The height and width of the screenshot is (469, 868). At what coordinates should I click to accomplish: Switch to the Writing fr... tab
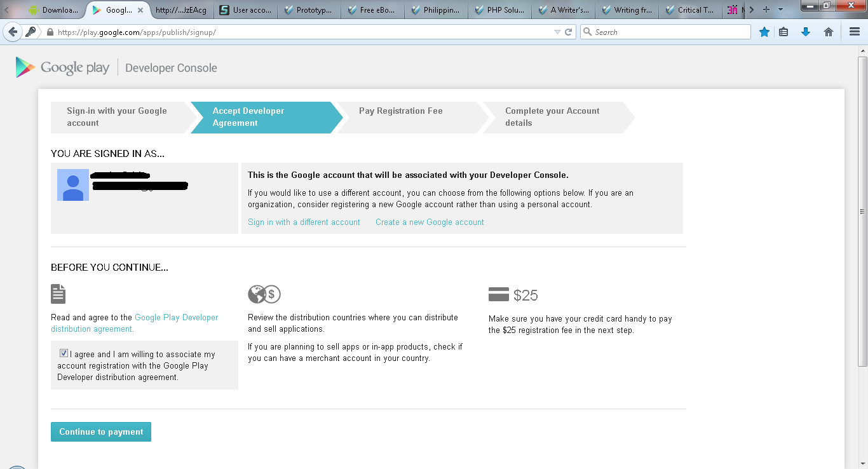coord(626,10)
